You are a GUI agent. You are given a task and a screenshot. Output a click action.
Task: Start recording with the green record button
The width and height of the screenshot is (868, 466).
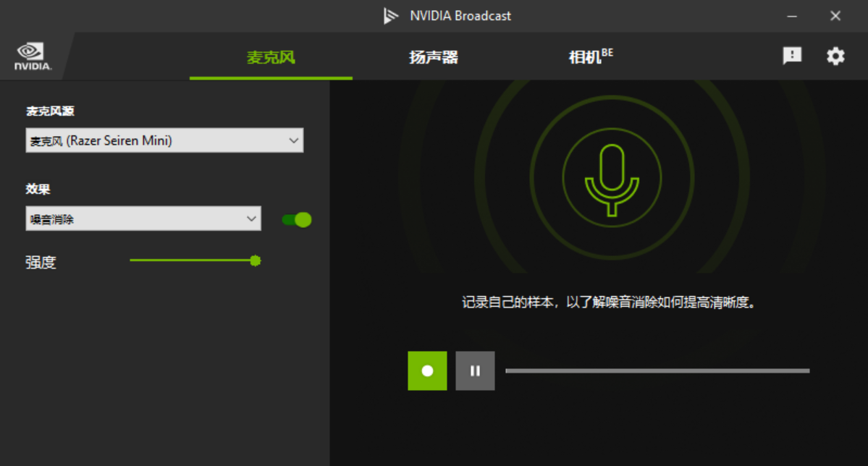tap(427, 370)
